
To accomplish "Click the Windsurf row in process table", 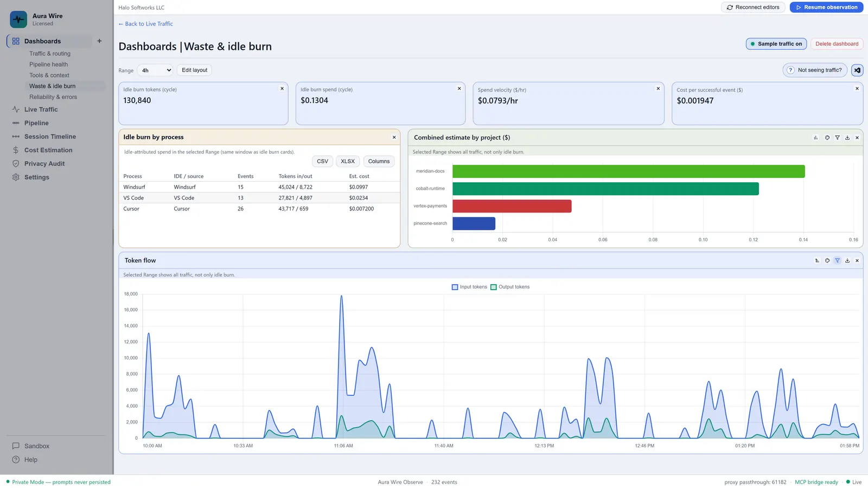I will pos(259,187).
